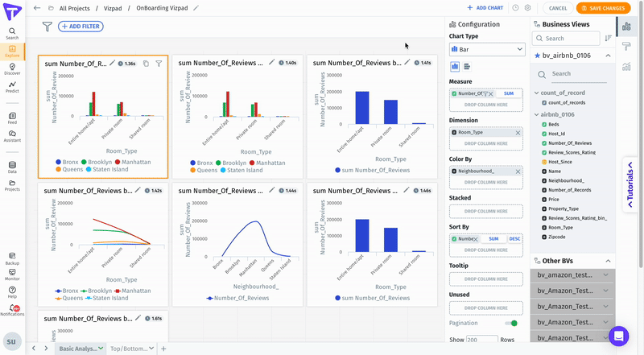Collapse the Other BVs section
The width and height of the screenshot is (644, 355).
click(x=608, y=261)
